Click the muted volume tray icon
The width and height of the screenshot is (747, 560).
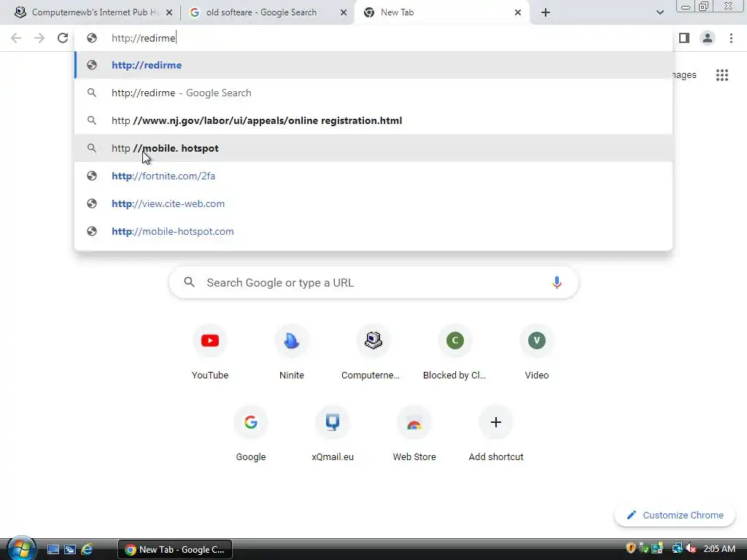tap(690, 548)
